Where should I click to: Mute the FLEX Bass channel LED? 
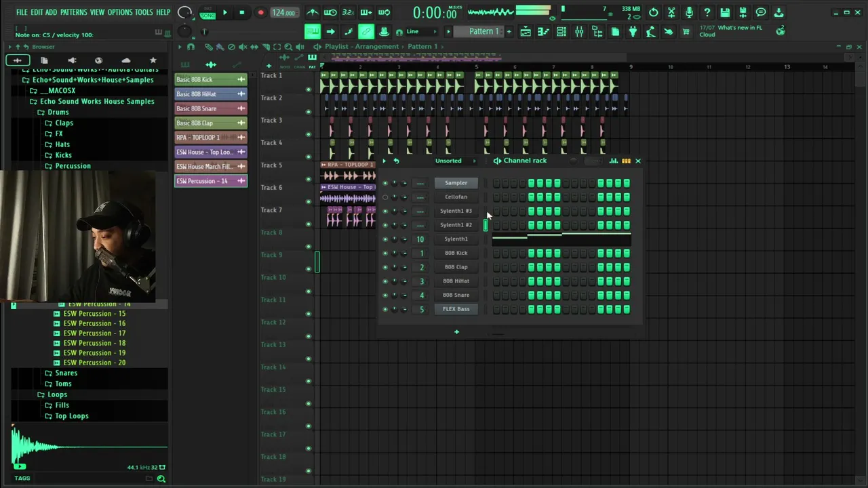(385, 310)
